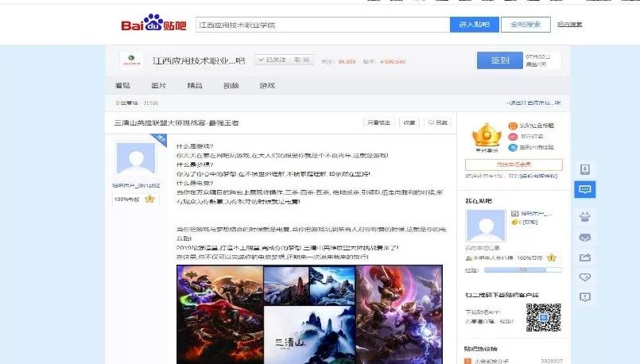Open the 本吧牛人排行榜 link
Screen dimensions: 640x364
coord(493,258)
